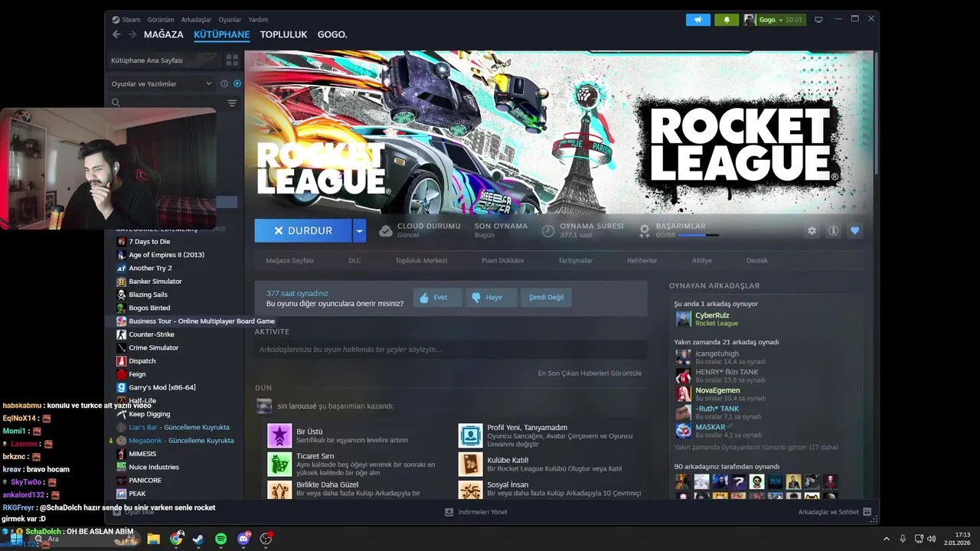The height and width of the screenshot is (551, 980).
Task: Go to the TOPLULUK tab
Action: pos(283,34)
